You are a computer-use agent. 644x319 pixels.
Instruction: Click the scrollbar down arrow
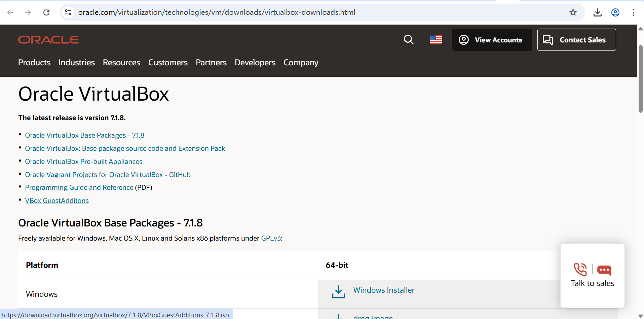(641, 316)
